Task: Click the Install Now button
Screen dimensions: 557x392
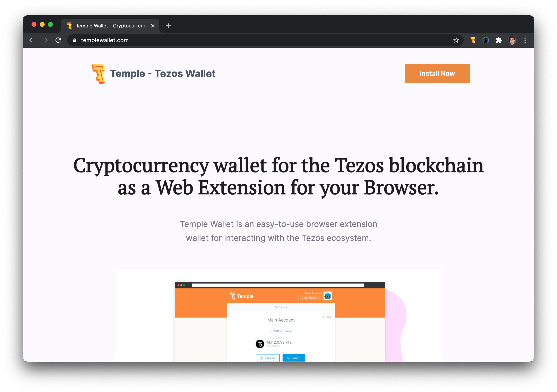Action: (437, 73)
